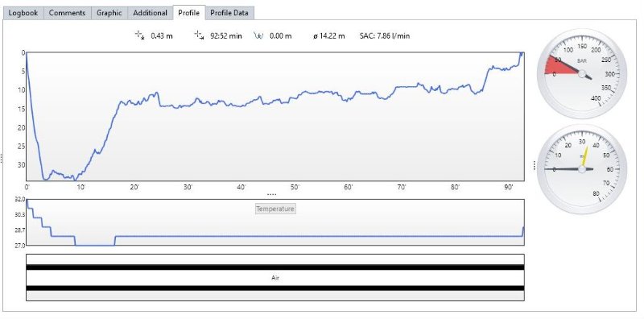
Task: Click the ascent rate icon beside 0.00 m
Action: pyautogui.click(x=258, y=35)
